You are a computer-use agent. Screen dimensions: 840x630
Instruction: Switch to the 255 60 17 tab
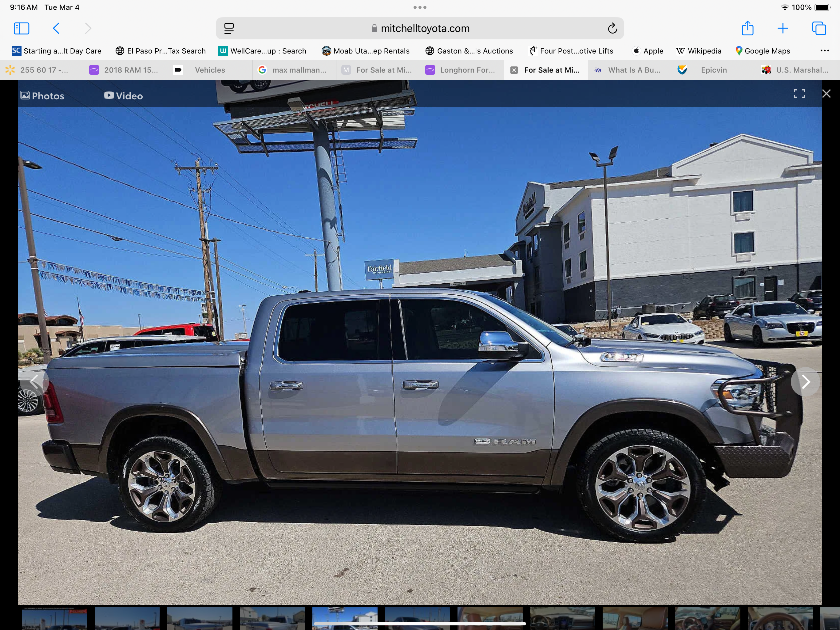42,70
